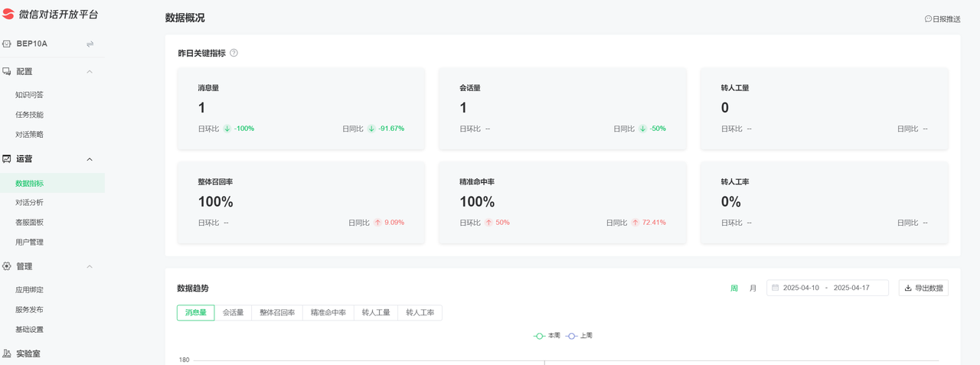Image resolution: width=980 pixels, height=365 pixels.
Task: Switch to the 精准命中率 trend tab
Action: [328, 312]
